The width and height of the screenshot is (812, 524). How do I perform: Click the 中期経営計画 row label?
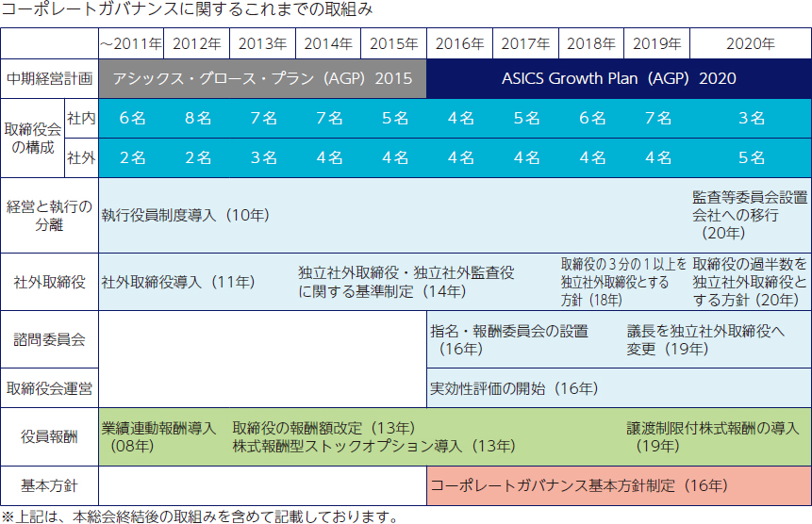pyautogui.click(x=49, y=78)
